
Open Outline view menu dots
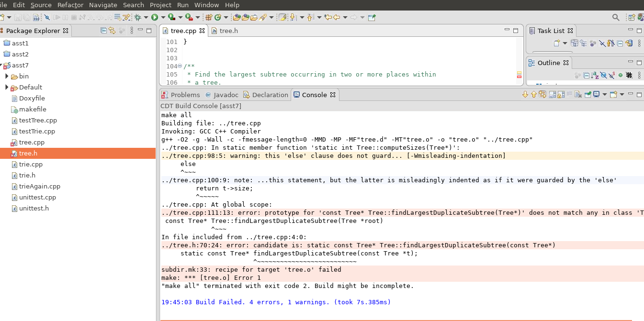coord(639,75)
